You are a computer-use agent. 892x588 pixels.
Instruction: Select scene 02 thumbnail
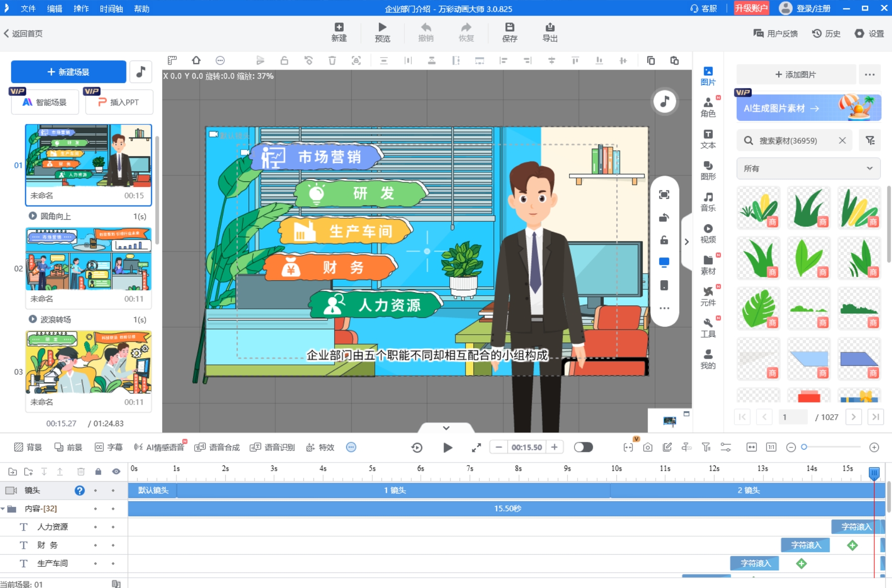pos(89,259)
